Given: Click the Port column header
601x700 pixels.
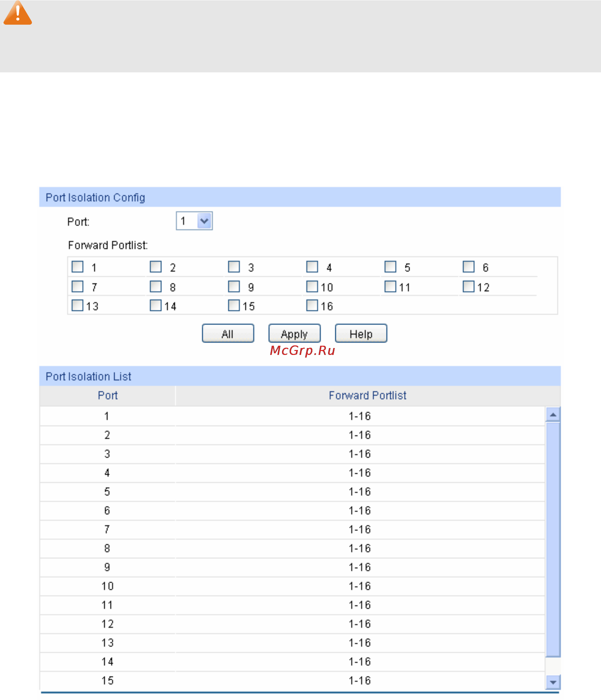Looking at the screenshot, I should tap(108, 396).
